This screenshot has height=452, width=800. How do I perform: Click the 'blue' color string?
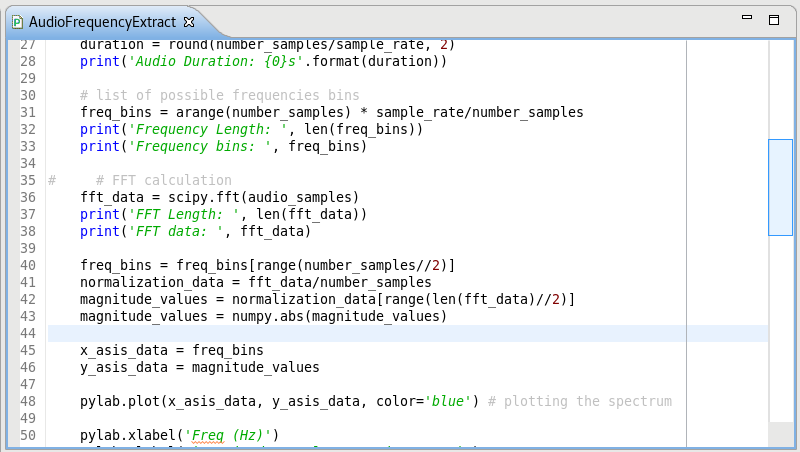pos(447,401)
